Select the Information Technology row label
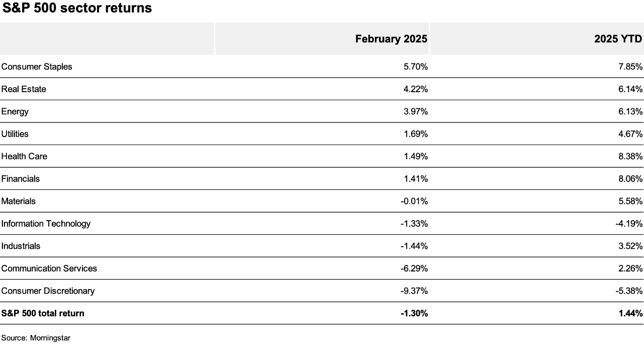 coord(46,224)
